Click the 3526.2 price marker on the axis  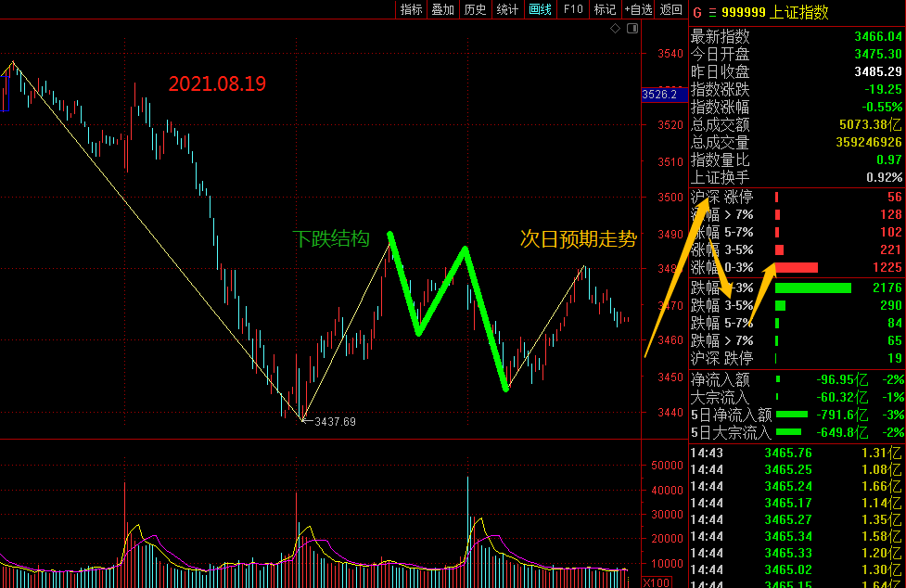[664, 95]
